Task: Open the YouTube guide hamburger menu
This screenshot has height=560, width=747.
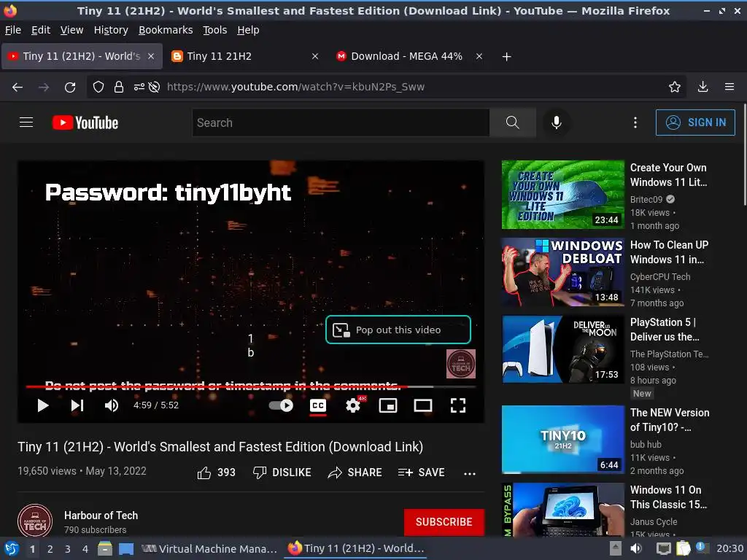Action: (x=26, y=122)
